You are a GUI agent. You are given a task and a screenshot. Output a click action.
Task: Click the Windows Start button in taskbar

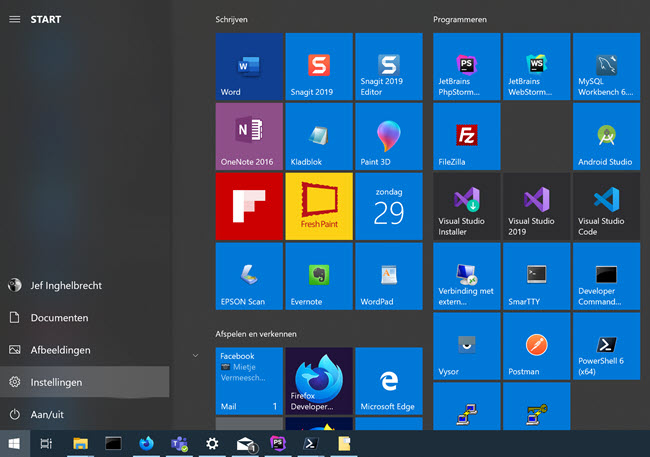click(x=15, y=444)
